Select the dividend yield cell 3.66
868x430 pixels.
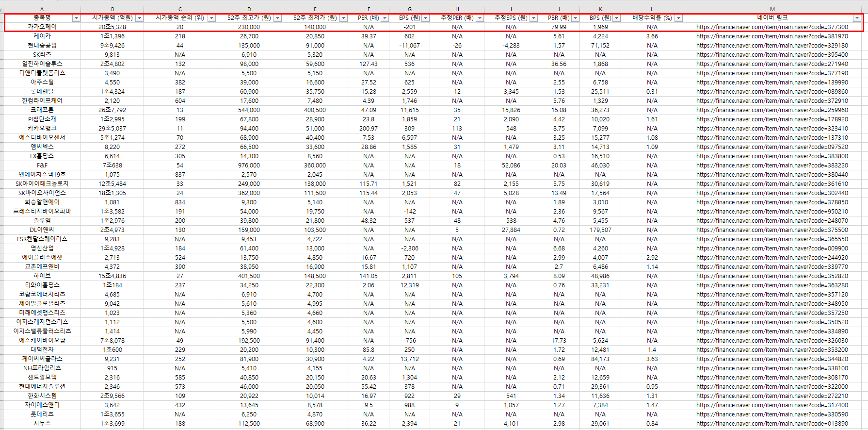click(652, 36)
